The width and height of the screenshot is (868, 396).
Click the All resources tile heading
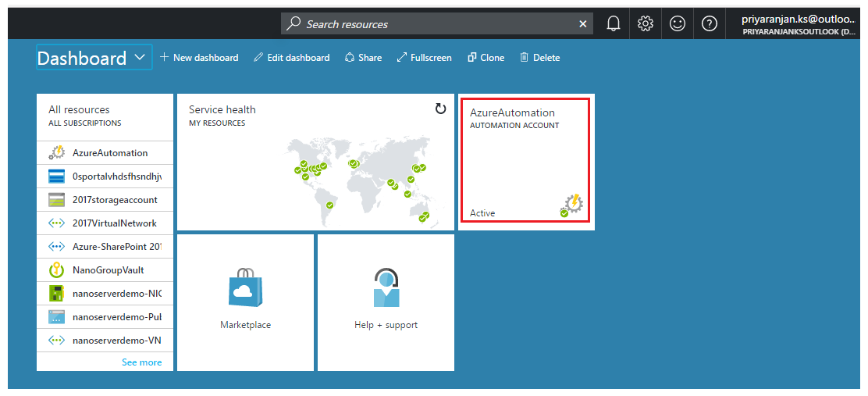[x=79, y=109]
